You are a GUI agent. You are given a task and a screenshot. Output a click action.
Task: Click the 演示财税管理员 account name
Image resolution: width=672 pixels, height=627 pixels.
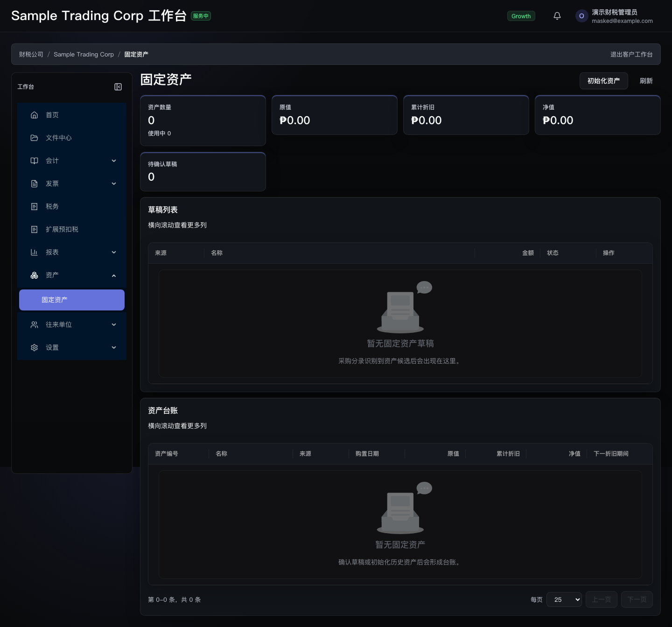point(615,12)
